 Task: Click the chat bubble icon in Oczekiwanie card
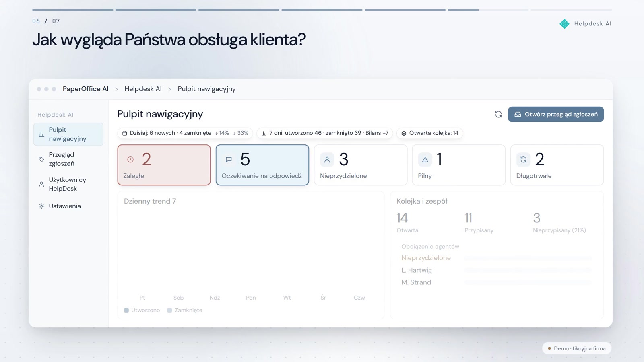click(229, 160)
